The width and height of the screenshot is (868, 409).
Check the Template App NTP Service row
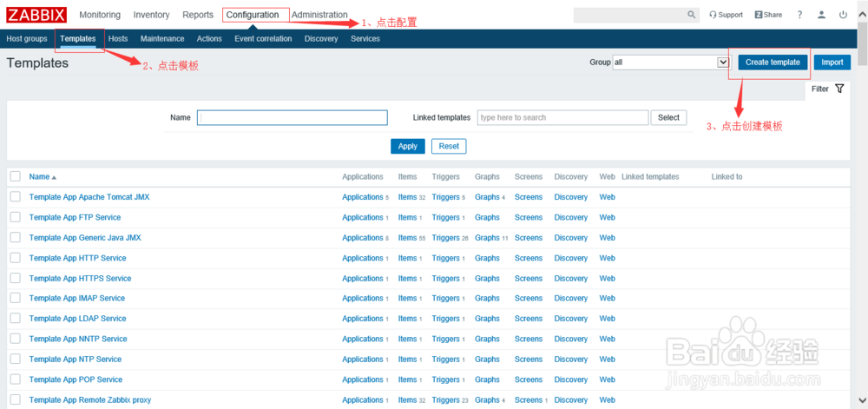coord(16,360)
